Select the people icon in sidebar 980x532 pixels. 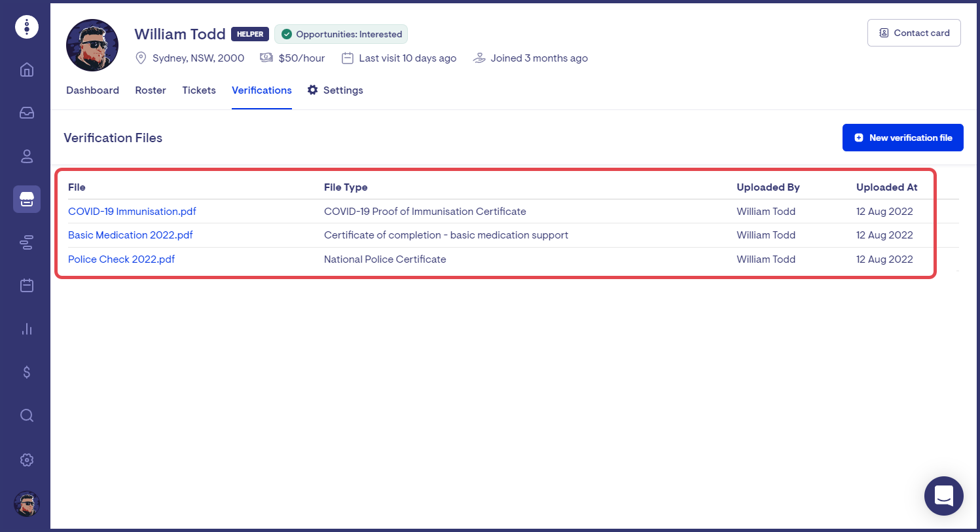27,156
